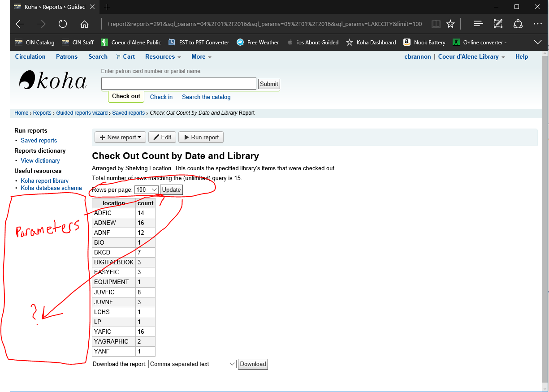The image size is (549, 392).
Task: Add page to favorites star icon
Action: [x=450, y=24]
